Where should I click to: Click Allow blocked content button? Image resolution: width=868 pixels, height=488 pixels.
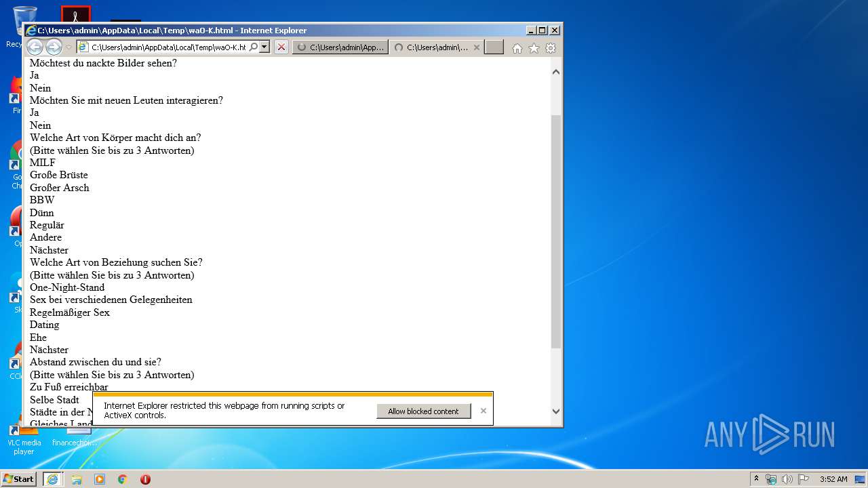coord(423,411)
